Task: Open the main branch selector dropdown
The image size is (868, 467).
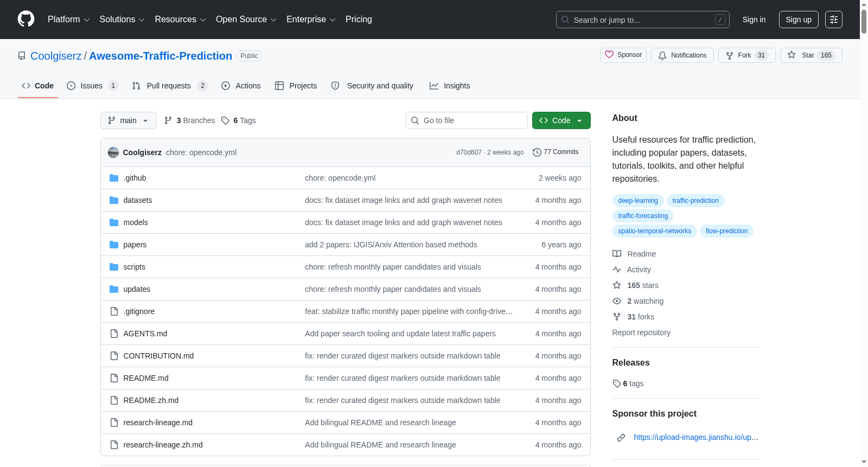Action: pos(129,120)
